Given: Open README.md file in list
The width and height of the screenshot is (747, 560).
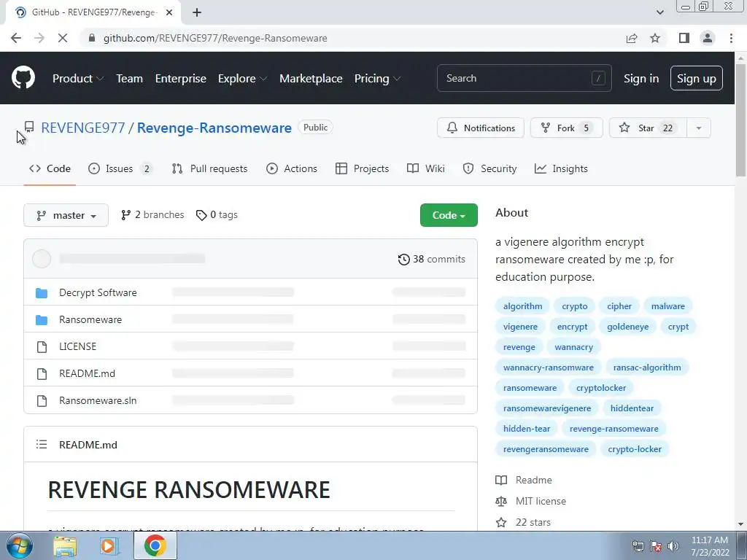Looking at the screenshot, I should (x=88, y=373).
